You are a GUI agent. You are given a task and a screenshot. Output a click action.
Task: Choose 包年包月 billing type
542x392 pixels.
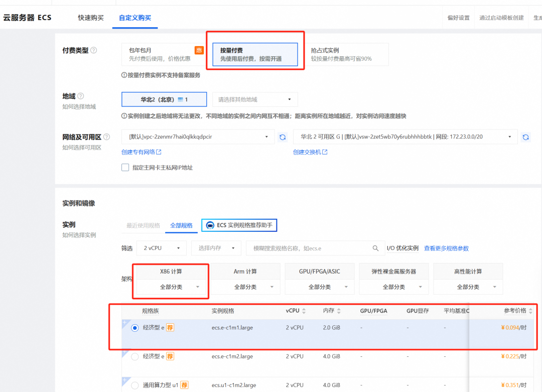(x=164, y=54)
